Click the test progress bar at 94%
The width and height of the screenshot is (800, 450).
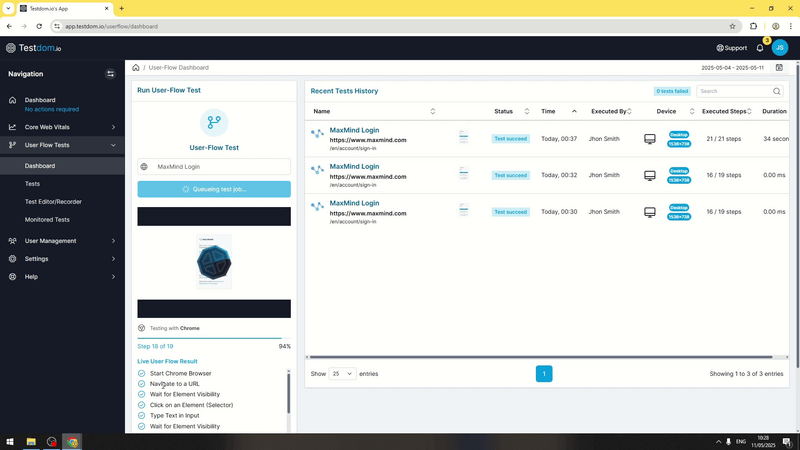tap(214, 338)
